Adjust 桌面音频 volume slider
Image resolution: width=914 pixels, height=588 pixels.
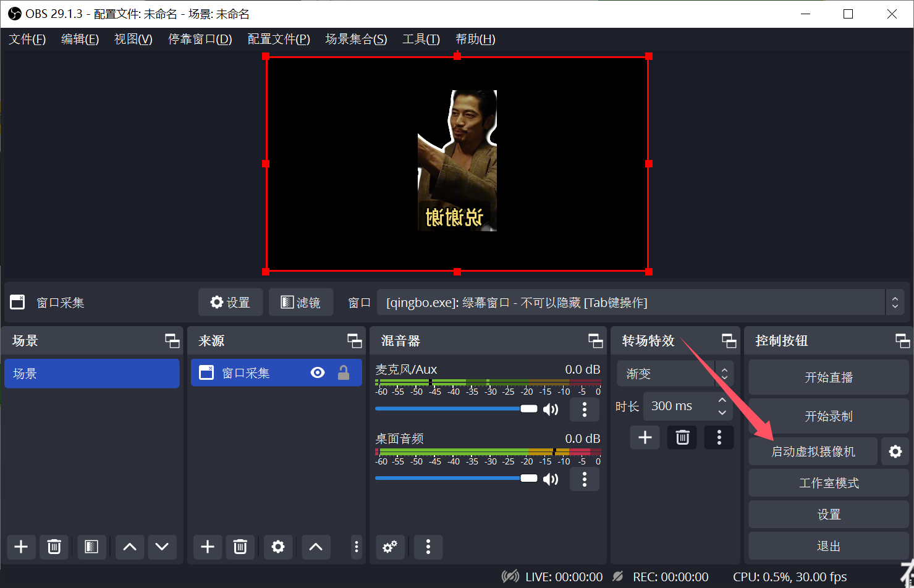[456, 479]
